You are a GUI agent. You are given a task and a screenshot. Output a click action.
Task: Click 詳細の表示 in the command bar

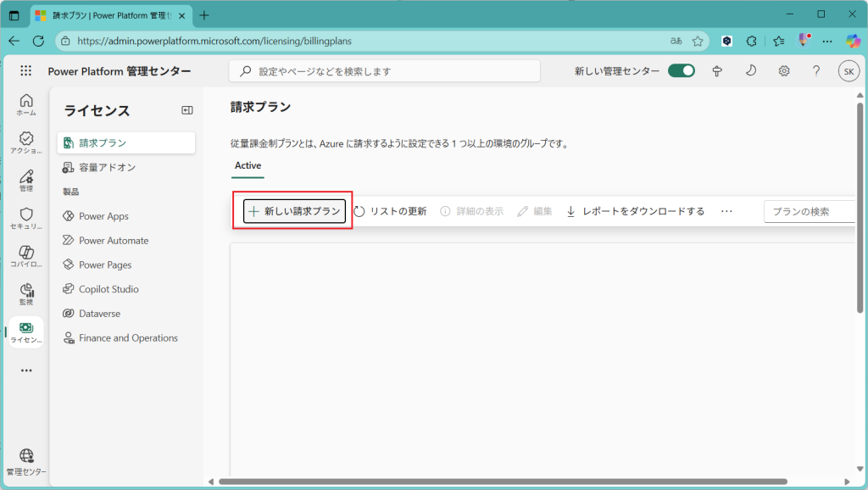(471, 211)
